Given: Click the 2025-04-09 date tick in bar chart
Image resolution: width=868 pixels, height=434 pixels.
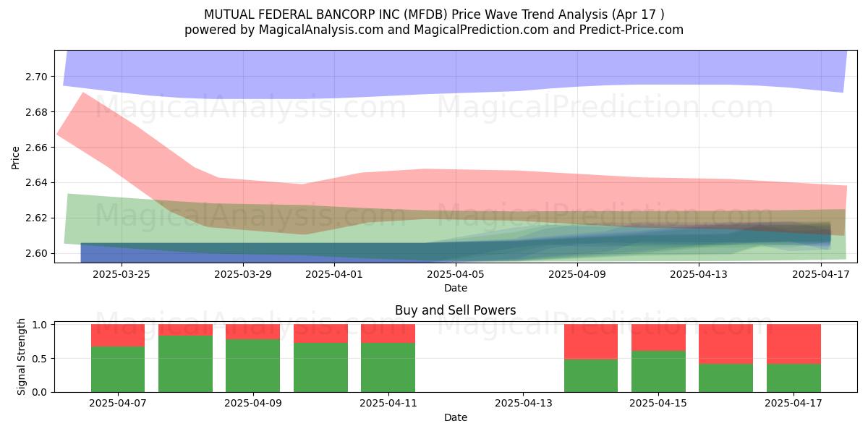Looking at the screenshot, I should click(253, 403).
